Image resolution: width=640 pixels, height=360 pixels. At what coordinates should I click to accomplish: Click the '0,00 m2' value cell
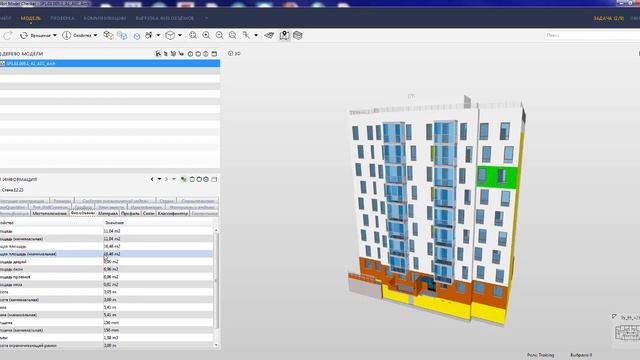[111, 262]
